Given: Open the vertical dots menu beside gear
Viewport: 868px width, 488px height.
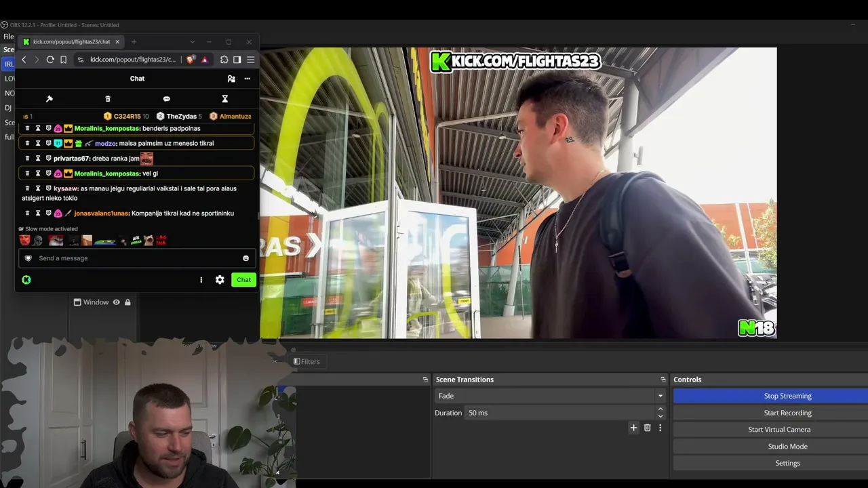Looking at the screenshot, I should pyautogui.click(x=201, y=280).
